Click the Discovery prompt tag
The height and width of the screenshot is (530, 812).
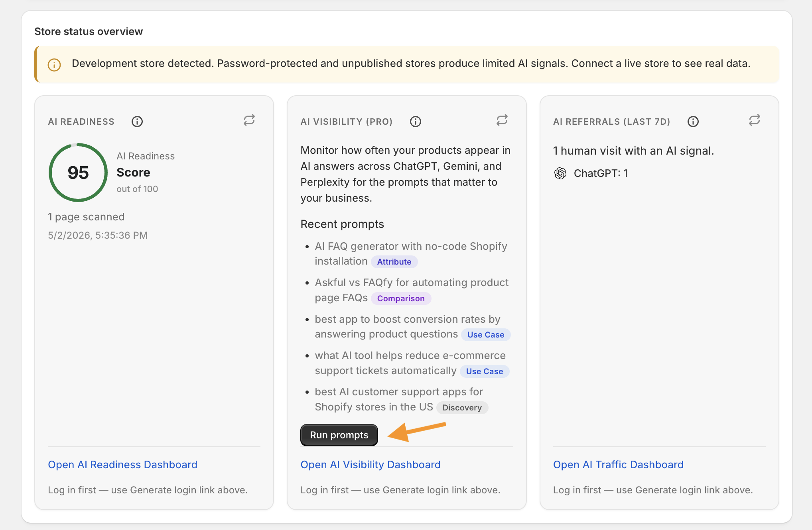pos(462,408)
